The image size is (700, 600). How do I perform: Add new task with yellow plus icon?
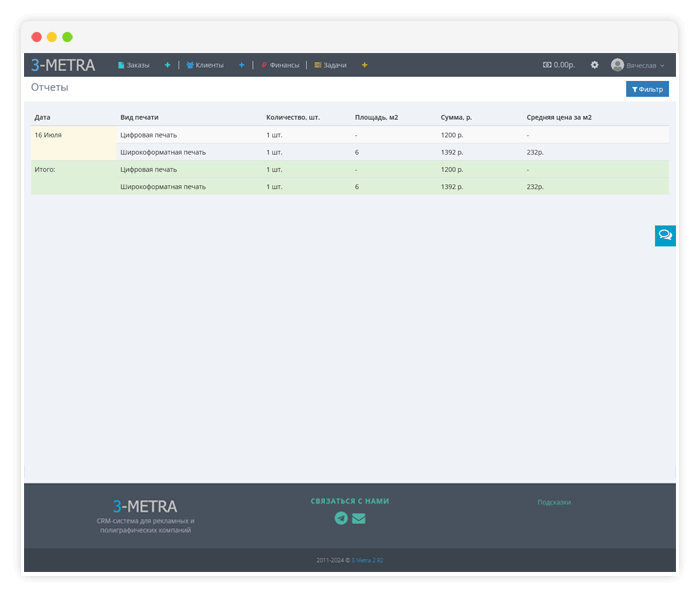click(365, 65)
